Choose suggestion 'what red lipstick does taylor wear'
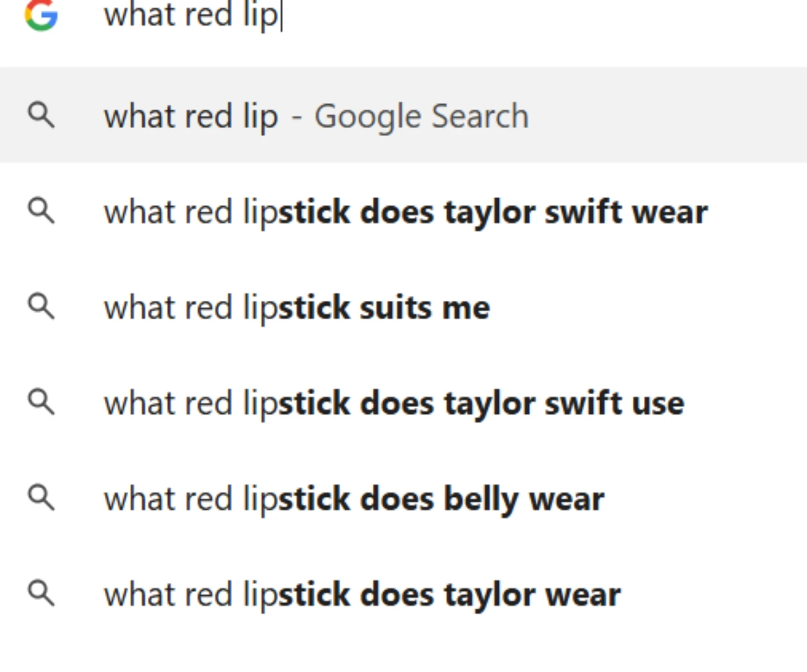The width and height of the screenshot is (807, 672). click(x=403, y=594)
